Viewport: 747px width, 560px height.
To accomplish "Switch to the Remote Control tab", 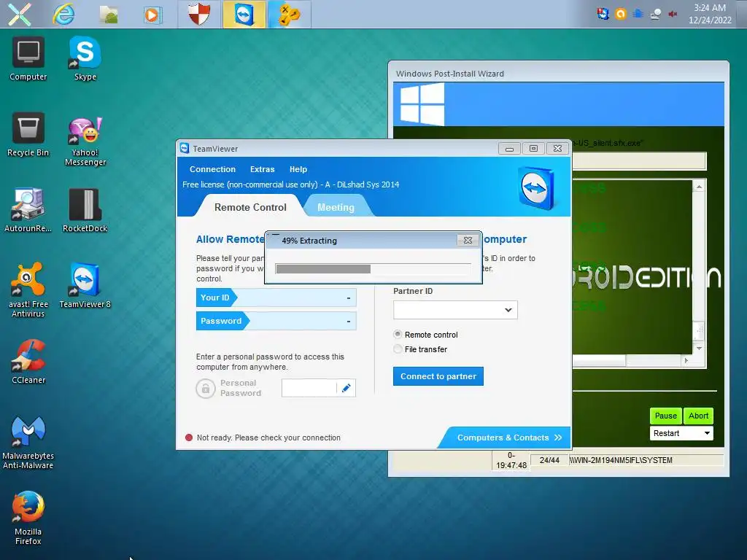I will (x=250, y=207).
